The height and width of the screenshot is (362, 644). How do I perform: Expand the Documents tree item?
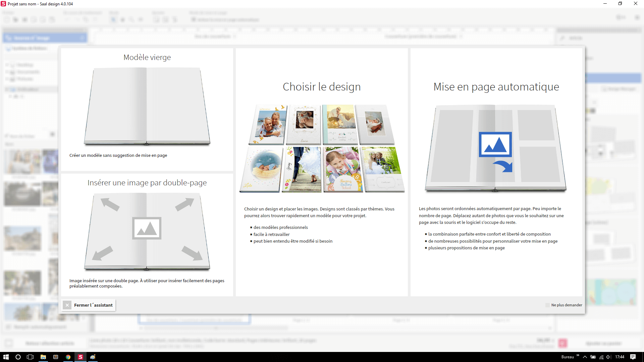(7, 72)
